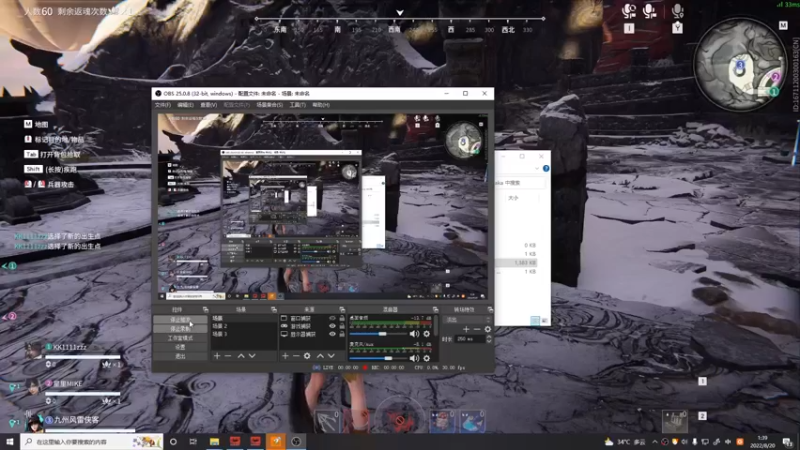The image size is (800, 450).
Task: Move source up in Sources list
Action: [320, 356]
